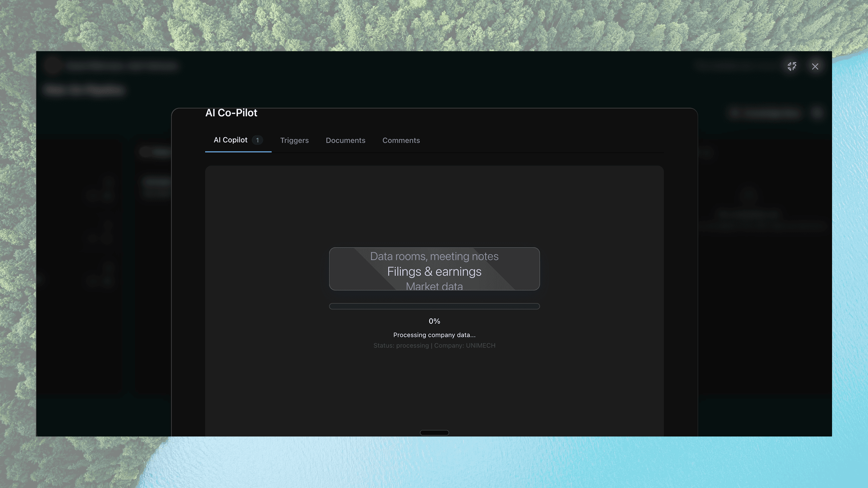
Task: Go to the Comments tab
Action: click(401, 140)
